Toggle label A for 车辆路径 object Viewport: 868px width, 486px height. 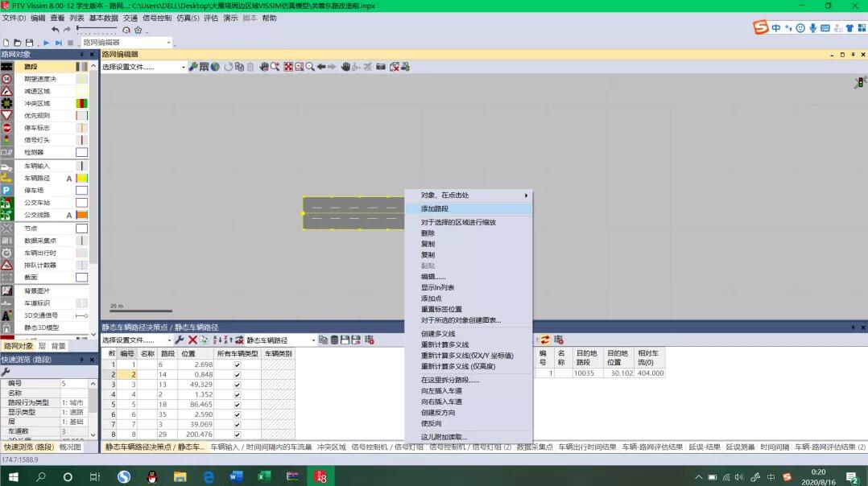tap(69, 178)
